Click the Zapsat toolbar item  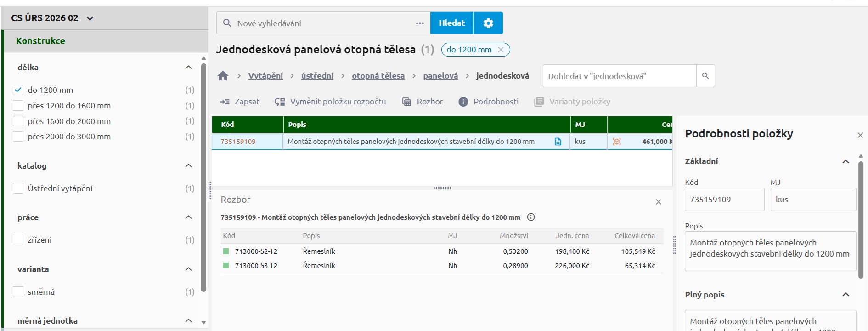point(239,102)
